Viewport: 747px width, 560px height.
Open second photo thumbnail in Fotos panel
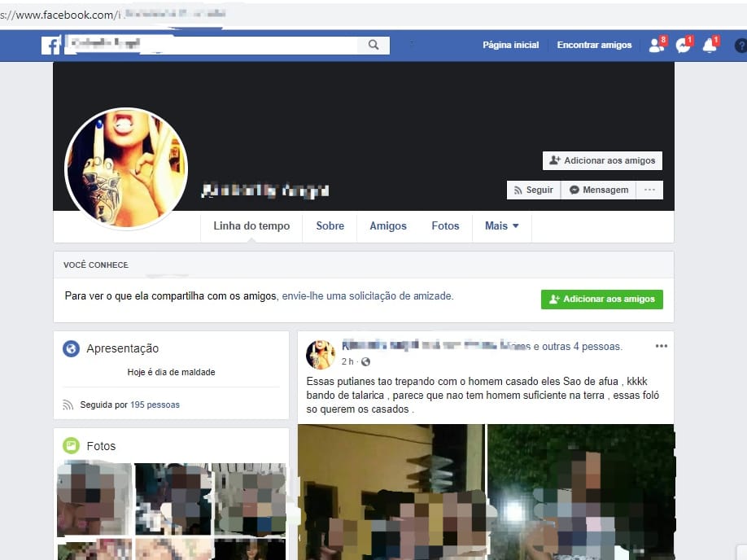point(173,499)
